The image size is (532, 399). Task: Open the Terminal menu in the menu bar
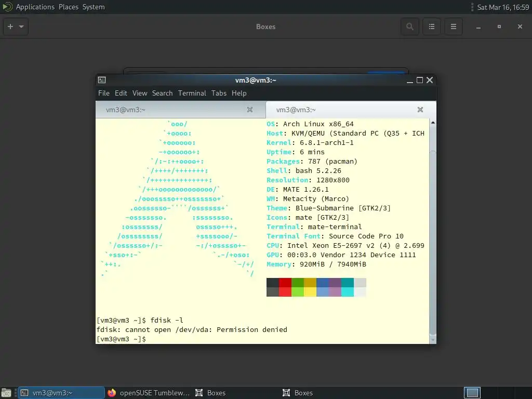pyautogui.click(x=192, y=93)
